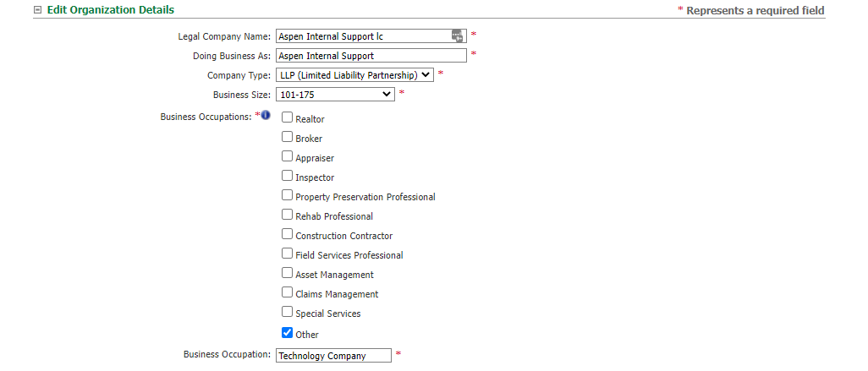Select Property Preservation Professional checkbox
Viewport: 868px width, 371px height.
(x=287, y=195)
